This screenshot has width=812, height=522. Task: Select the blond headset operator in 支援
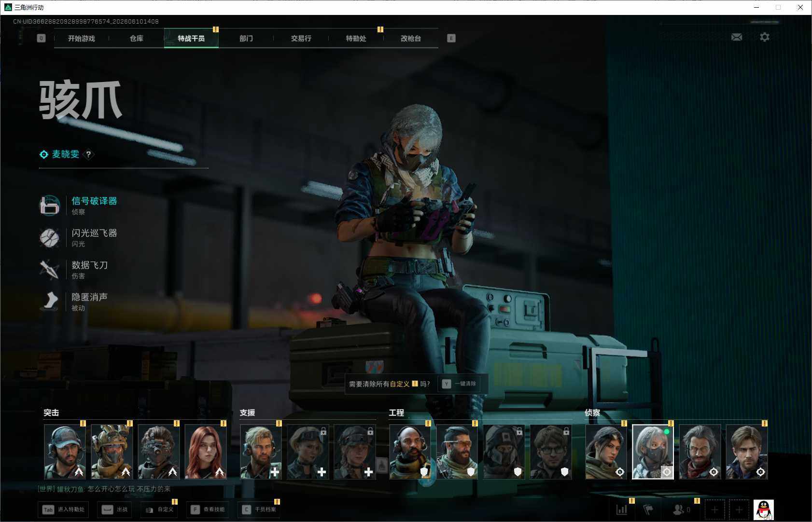pyautogui.click(x=261, y=452)
